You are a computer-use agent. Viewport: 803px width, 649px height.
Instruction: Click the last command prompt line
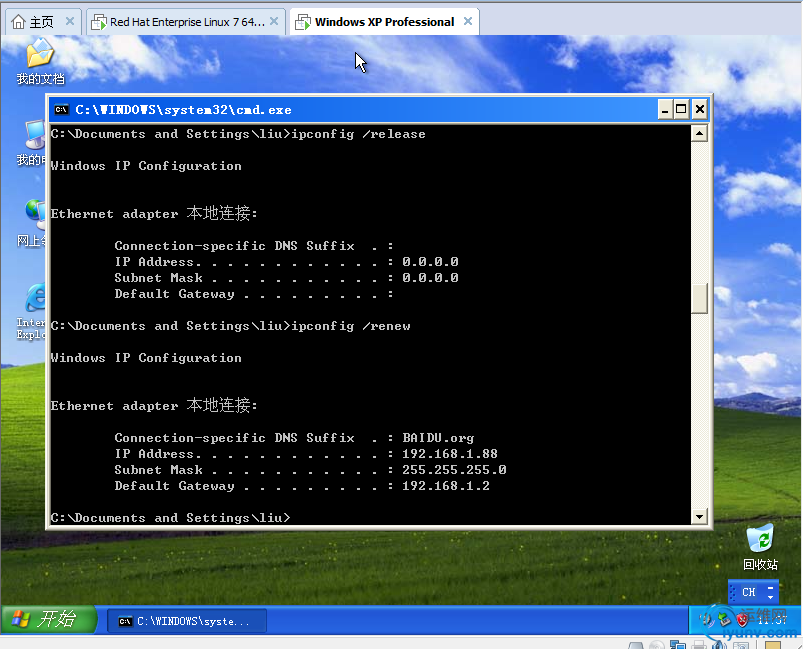click(x=171, y=518)
